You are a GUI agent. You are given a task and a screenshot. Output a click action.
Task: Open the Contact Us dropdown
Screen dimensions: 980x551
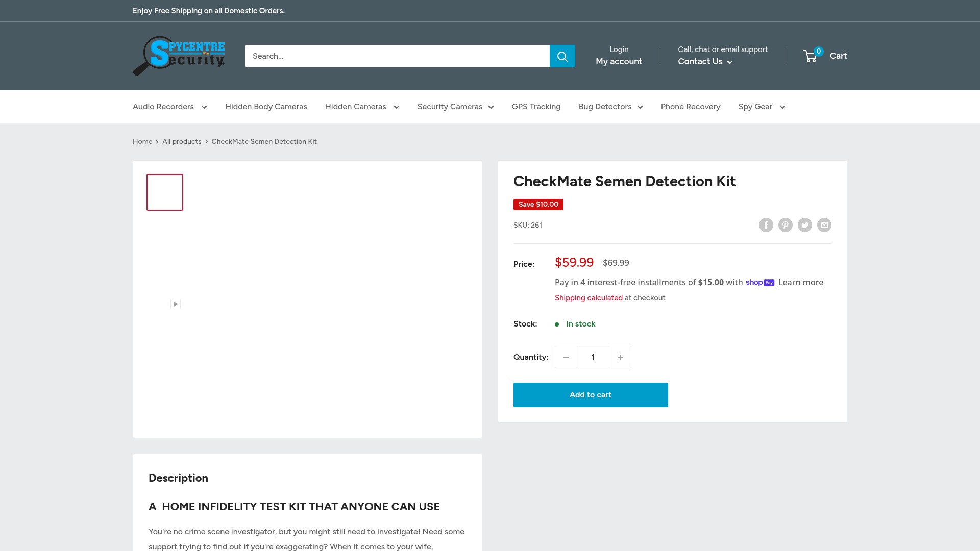point(705,62)
